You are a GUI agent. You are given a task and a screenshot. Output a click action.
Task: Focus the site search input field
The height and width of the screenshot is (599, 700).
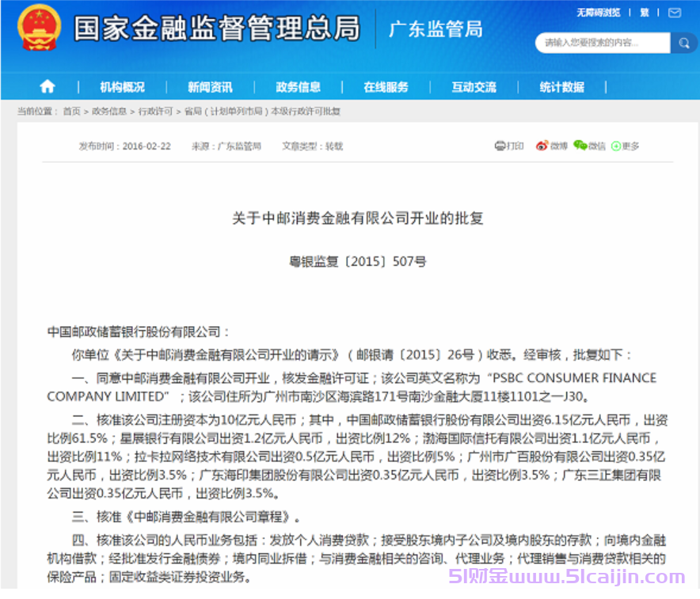coord(603,43)
